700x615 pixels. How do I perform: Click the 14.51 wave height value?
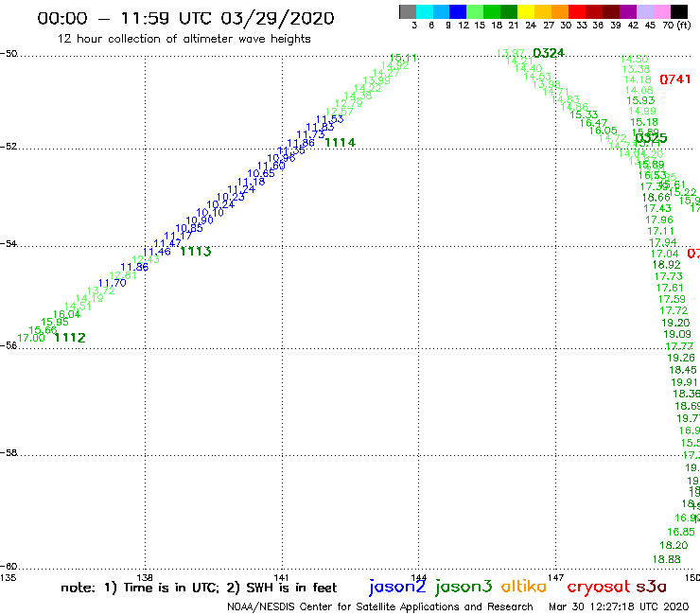pyautogui.click(x=78, y=307)
